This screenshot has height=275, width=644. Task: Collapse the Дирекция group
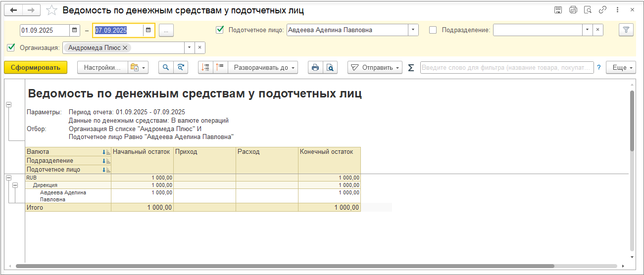15,185
